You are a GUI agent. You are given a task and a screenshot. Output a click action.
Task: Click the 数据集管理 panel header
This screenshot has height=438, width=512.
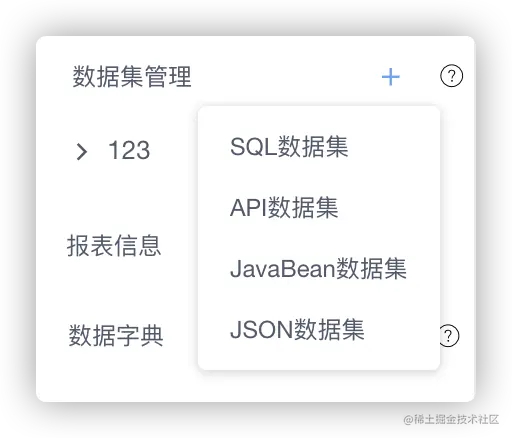(x=132, y=77)
